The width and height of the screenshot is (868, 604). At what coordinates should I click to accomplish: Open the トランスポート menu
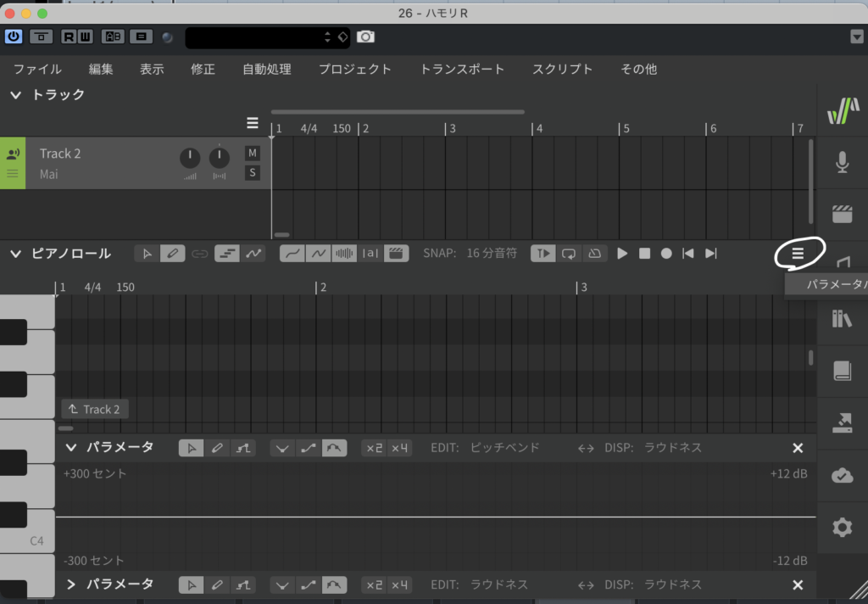coord(462,70)
